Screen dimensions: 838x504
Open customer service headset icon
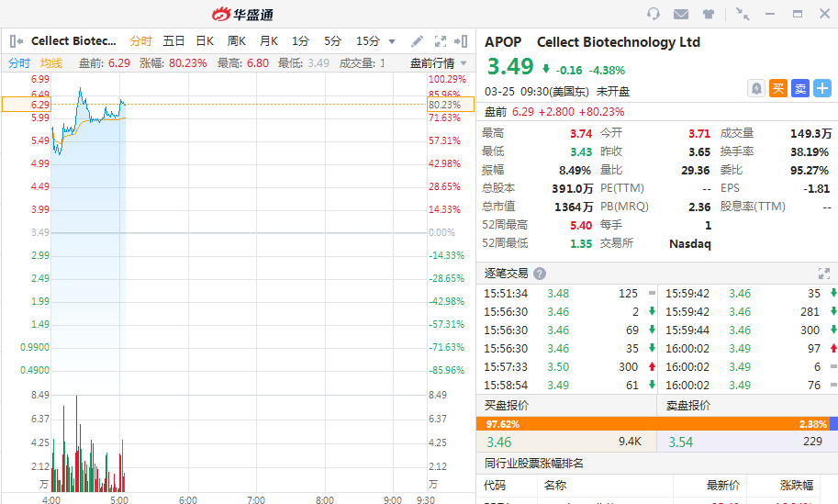click(654, 14)
